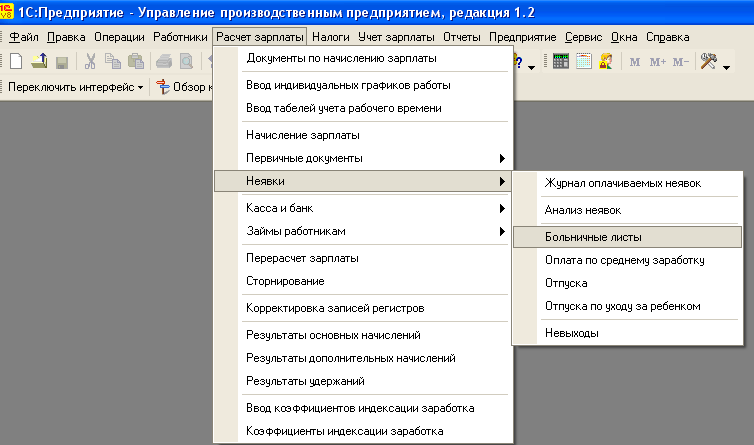
Task: Open the Невыходы submenu entry
Action: tap(628, 333)
